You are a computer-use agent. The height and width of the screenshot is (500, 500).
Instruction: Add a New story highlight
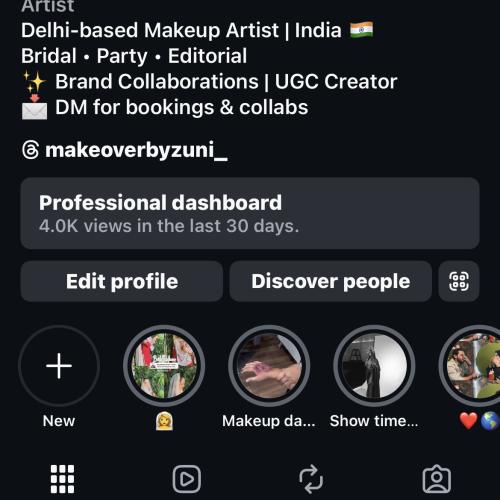[x=59, y=366]
